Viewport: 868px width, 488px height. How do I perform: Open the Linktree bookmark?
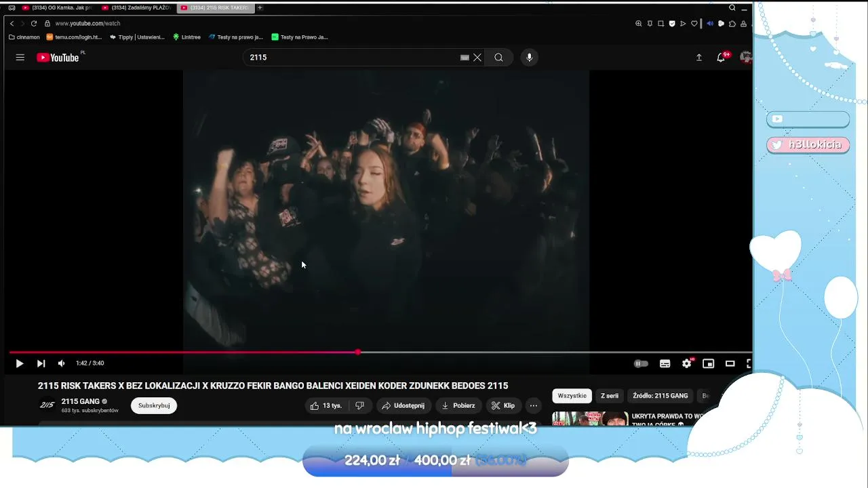pos(187,37)
